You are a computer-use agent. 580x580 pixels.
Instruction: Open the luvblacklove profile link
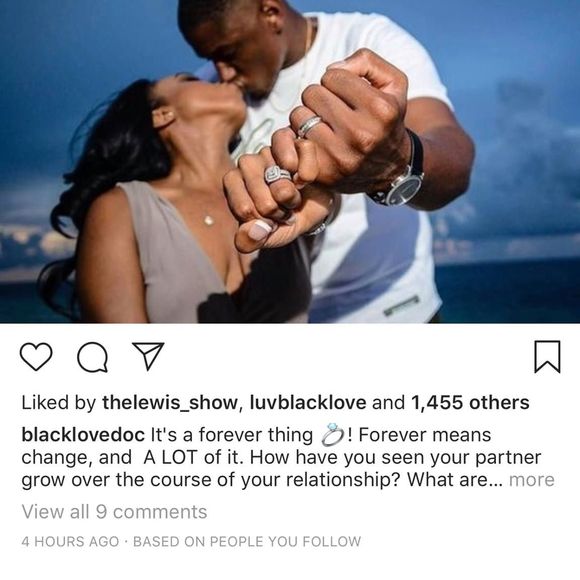pyautogui.click(x=308, y=402)
